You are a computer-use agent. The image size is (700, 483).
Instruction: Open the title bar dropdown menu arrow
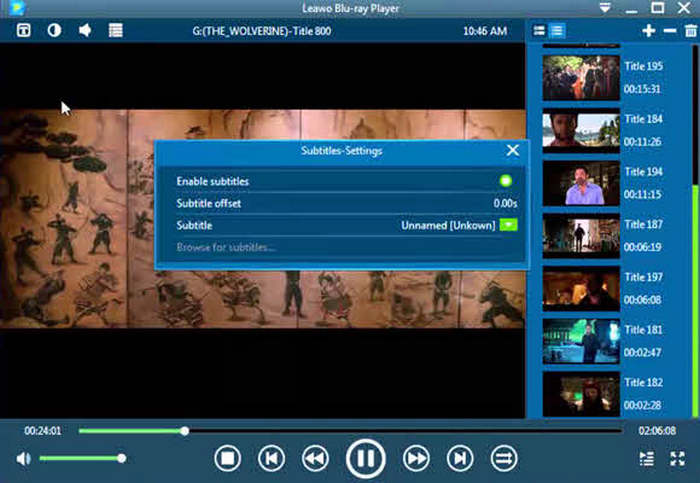(605, 8)
